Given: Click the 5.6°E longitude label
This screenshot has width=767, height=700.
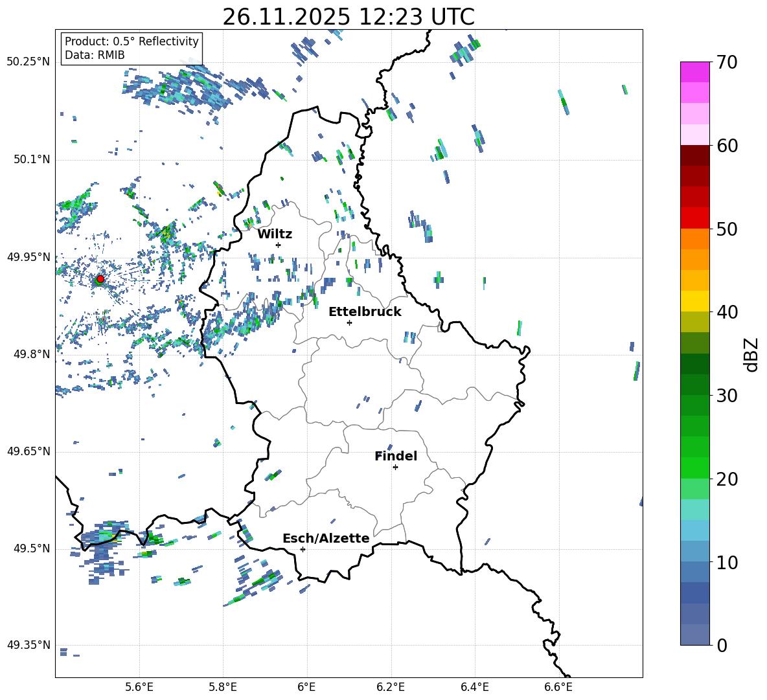Looking at the screenshot, I should 139,687.
